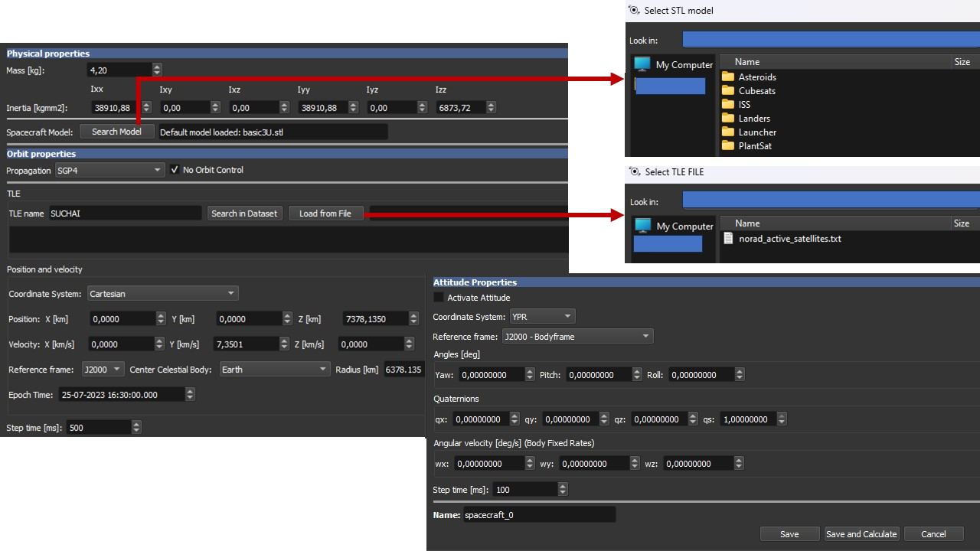Click the spacecraft Name text field
The image size is (980, 551).
[x=539, y=515]
